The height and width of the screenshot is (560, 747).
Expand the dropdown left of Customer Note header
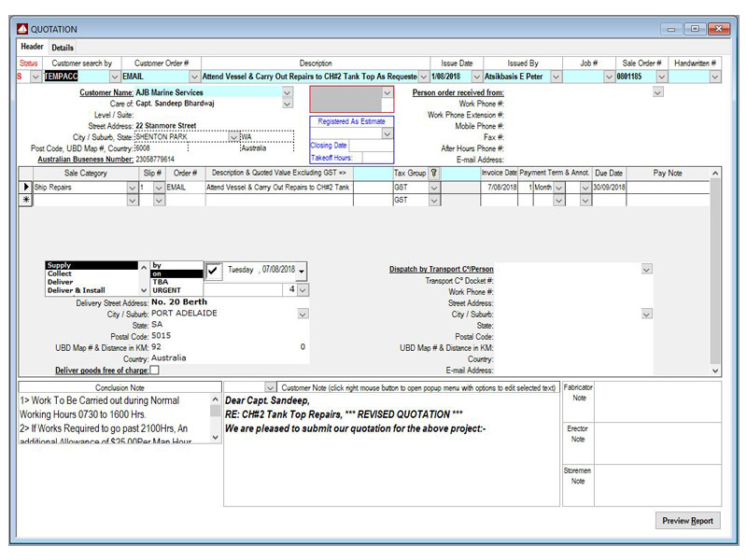click(270, 387)
